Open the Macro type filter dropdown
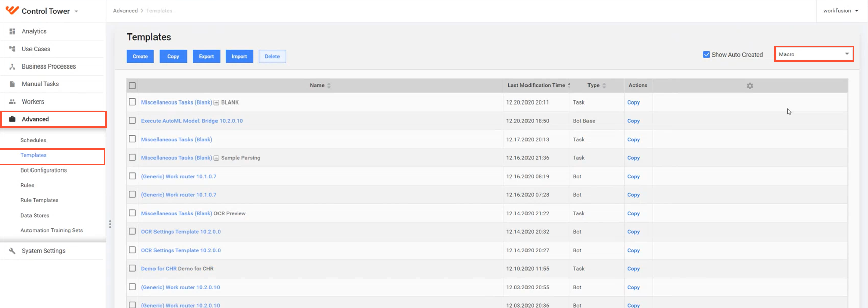The height and width of the screenshot is (308, 868). [814, 54]
